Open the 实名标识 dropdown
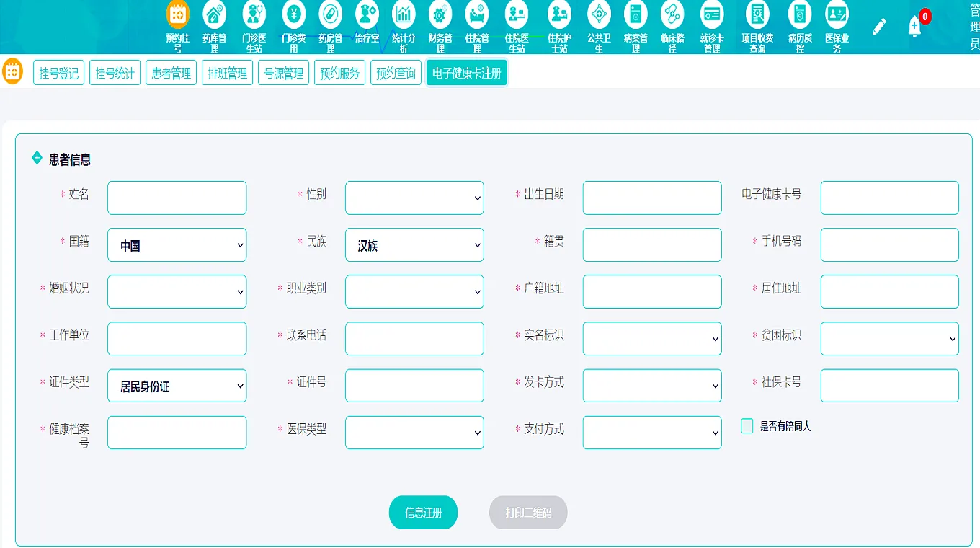This screenshot has width=980, height=548. click(652, 339)
